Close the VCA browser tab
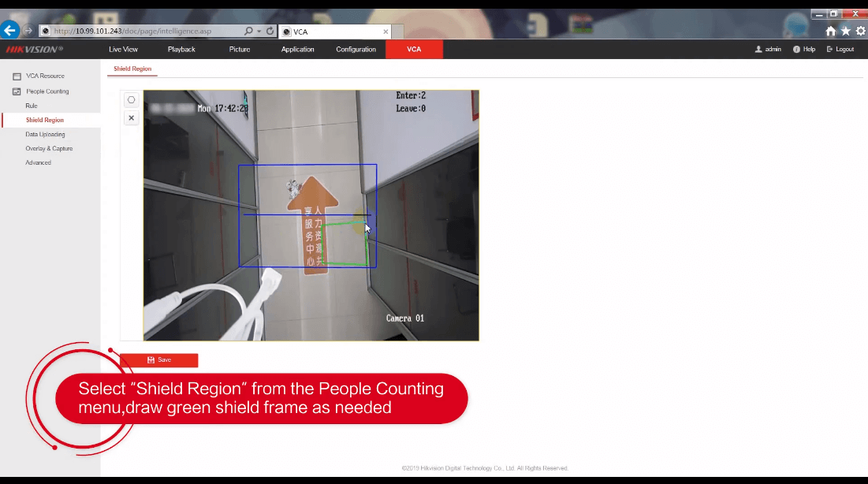868x484 pixels. click(x=386, y=32)
